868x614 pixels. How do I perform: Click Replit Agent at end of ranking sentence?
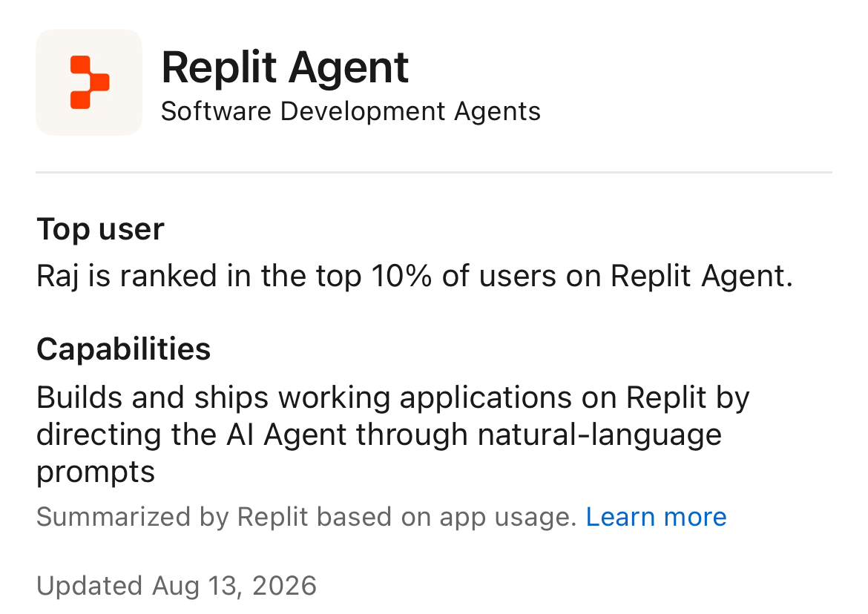(x=701, y=276)
